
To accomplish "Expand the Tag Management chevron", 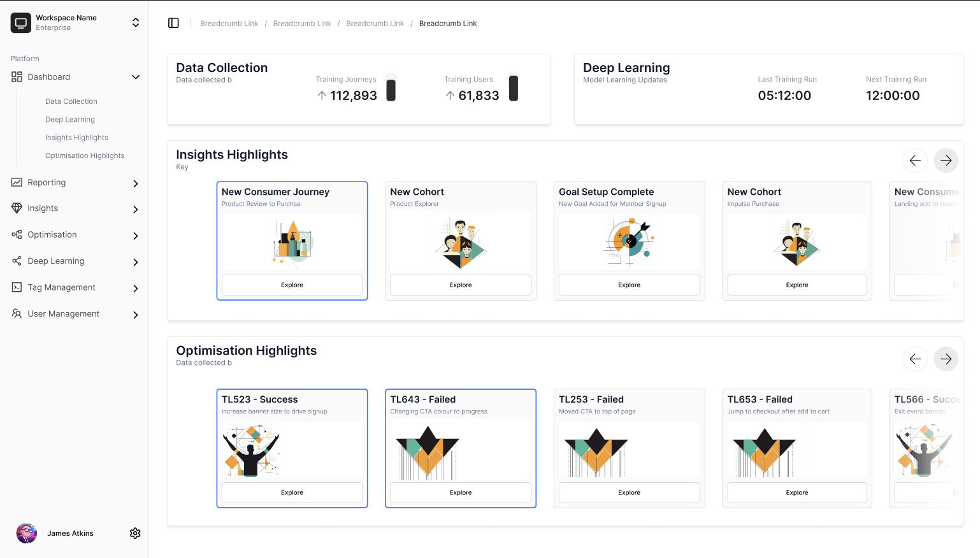I will pyautogui.click(x=136, y=289).
